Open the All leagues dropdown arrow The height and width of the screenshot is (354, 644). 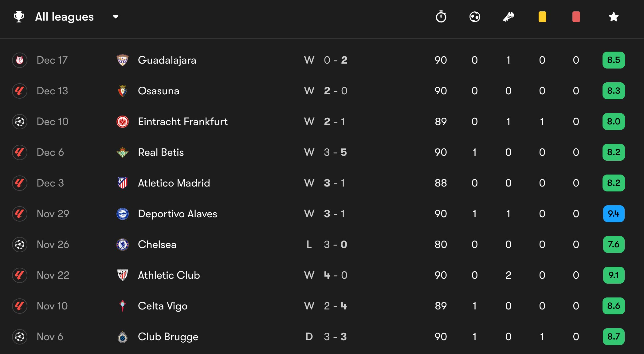coord(116,17)
